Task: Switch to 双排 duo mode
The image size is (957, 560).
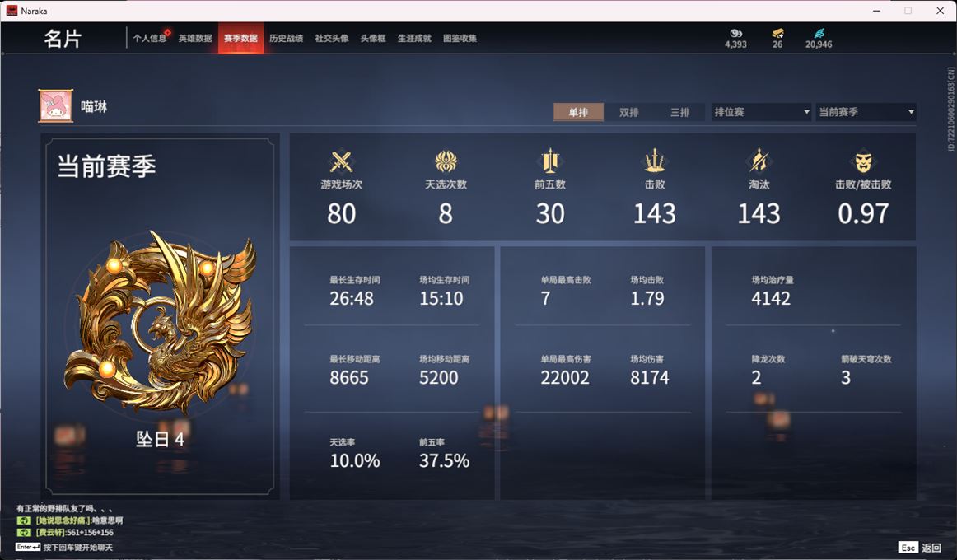Action: pos(628,112)
